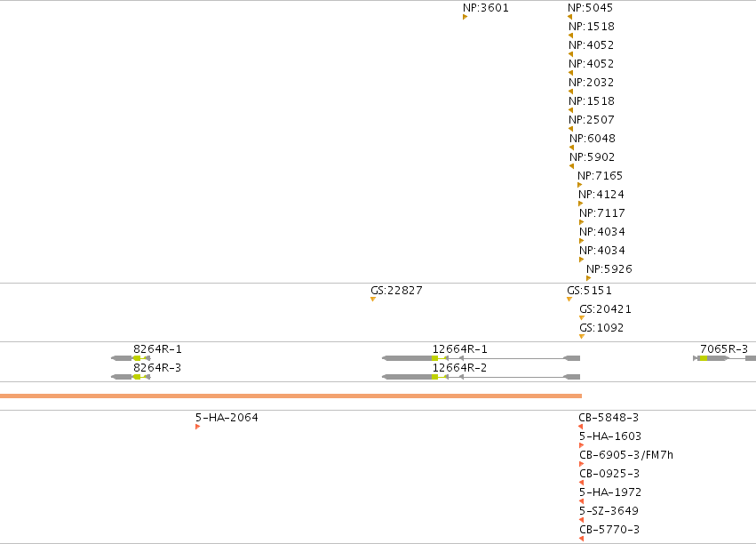Select the CB-6905-3/FM7h insertion label

point(626,455)
